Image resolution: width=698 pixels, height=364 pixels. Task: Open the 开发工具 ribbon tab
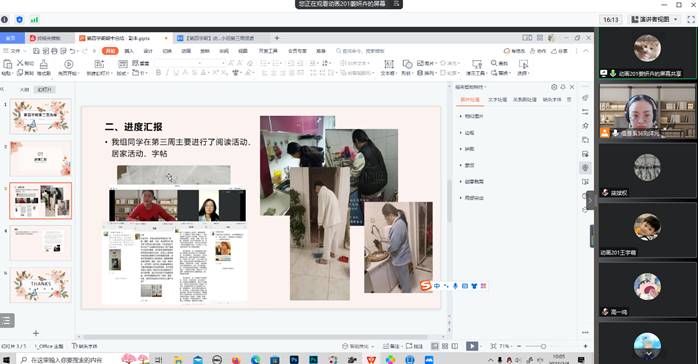(x=268, y=51)
